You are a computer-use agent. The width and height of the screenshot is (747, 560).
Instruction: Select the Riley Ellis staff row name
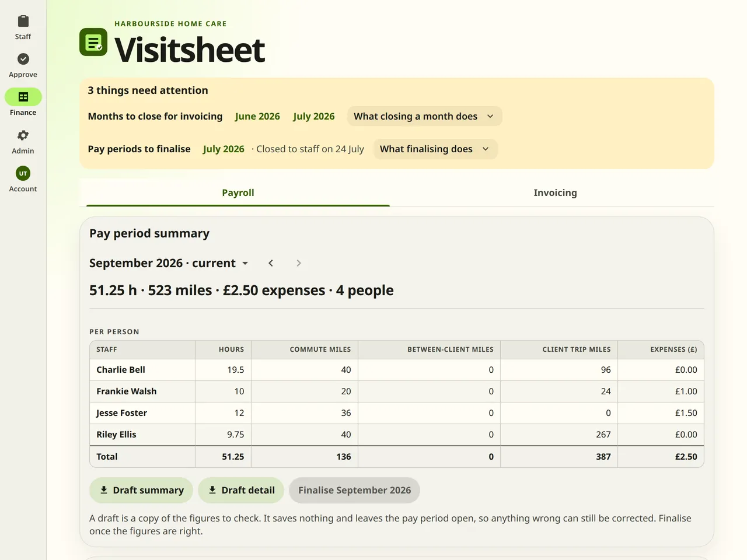click(x=116, y=435)
